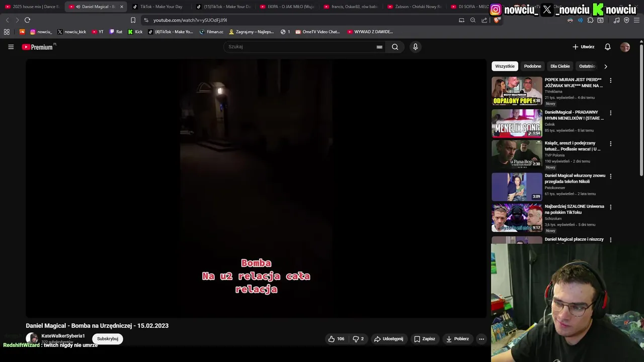
Task: Open Brave Shields lion icon
Action: tap(497, 20)
